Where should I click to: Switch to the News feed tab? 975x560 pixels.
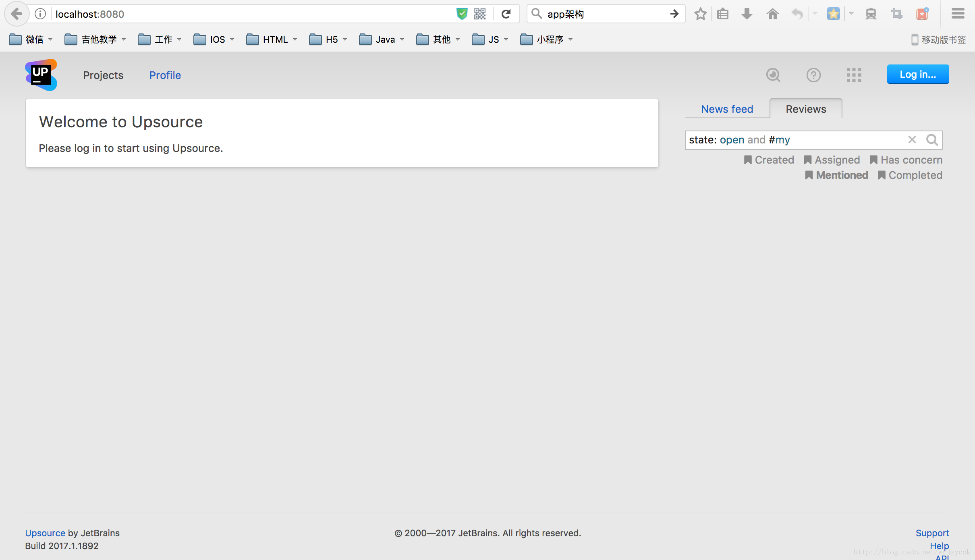point(727,109)
